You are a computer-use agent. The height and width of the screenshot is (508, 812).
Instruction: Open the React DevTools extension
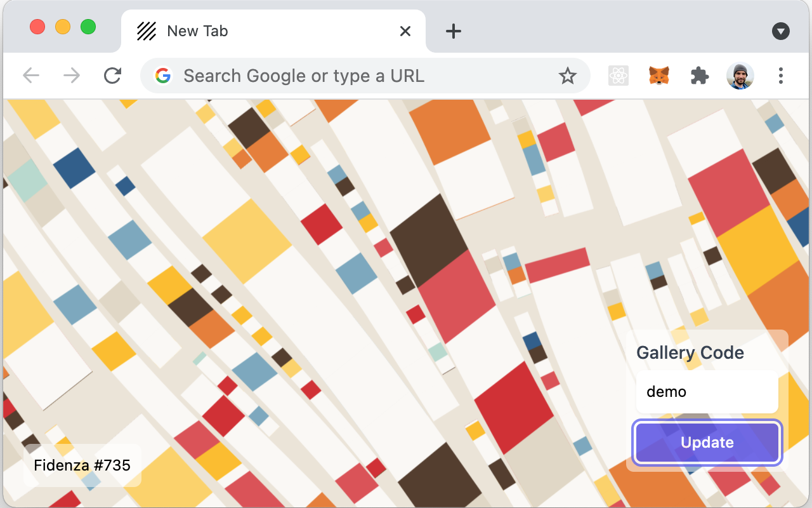[618, 76]
